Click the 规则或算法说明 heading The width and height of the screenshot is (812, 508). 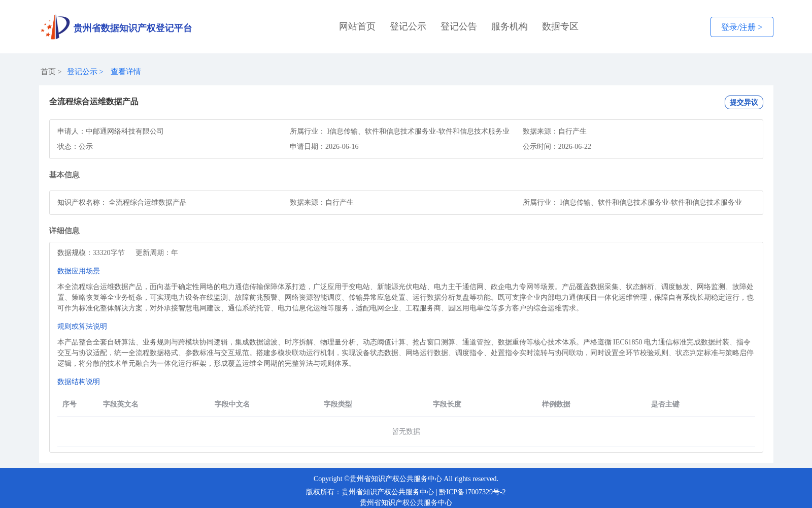(x=82, y=326)
